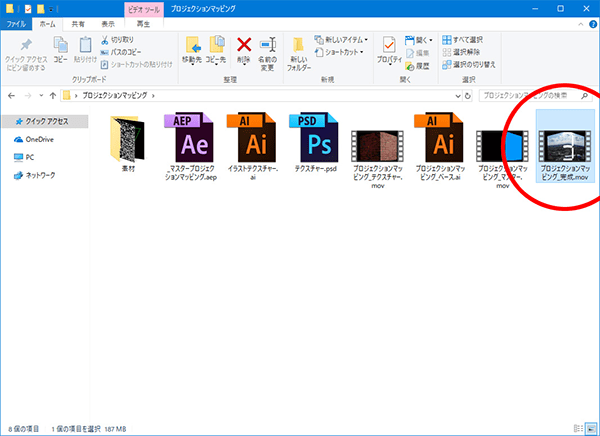Switch to the Home (ホーム) tab
Screen dimensions: 600x436
point(47,24)
